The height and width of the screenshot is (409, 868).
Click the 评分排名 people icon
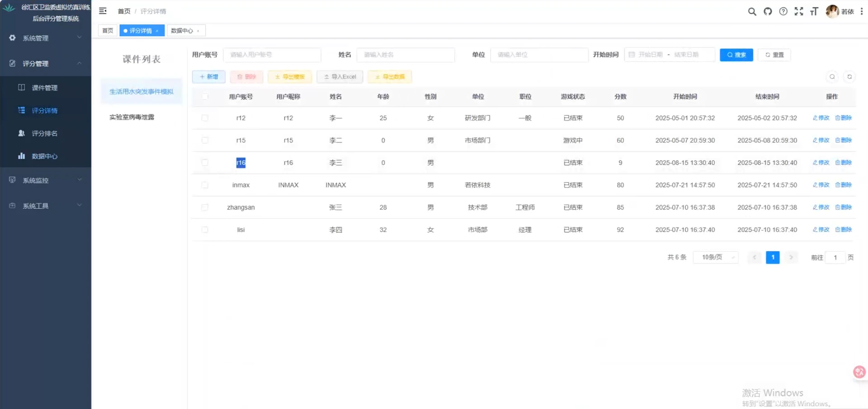[x=21, y=133]
